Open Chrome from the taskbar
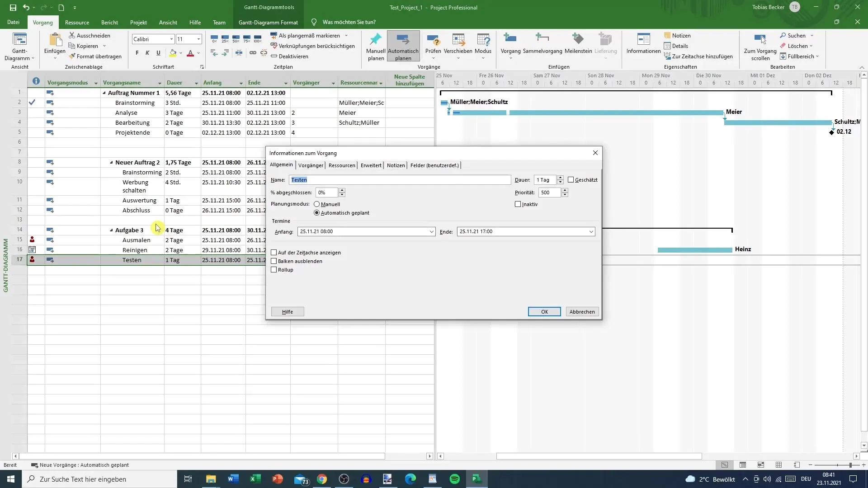The image size is (868, 488). [322, 479]
